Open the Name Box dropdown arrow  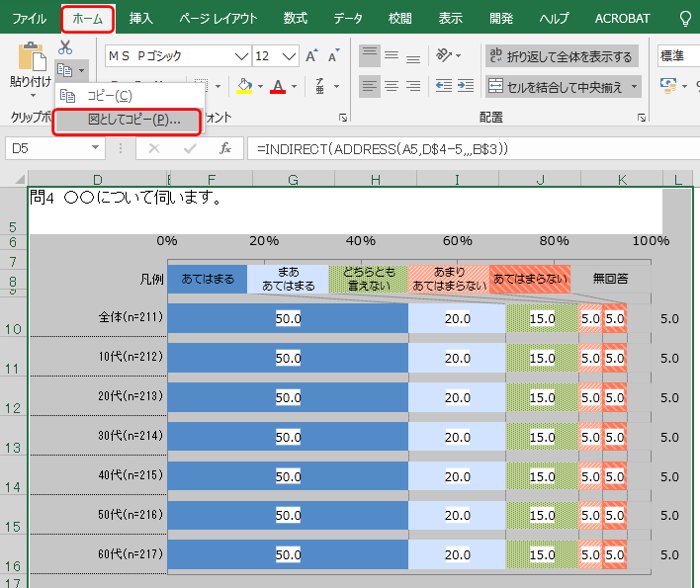[x=95, y=147]
